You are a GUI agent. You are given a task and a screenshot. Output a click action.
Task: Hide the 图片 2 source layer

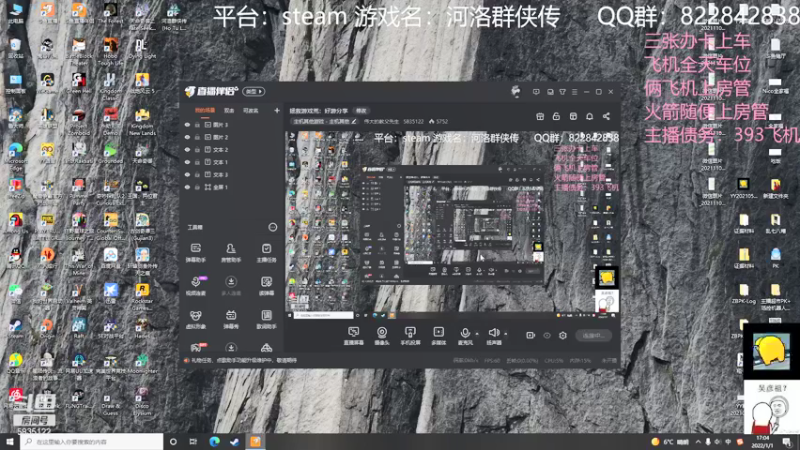187,137
